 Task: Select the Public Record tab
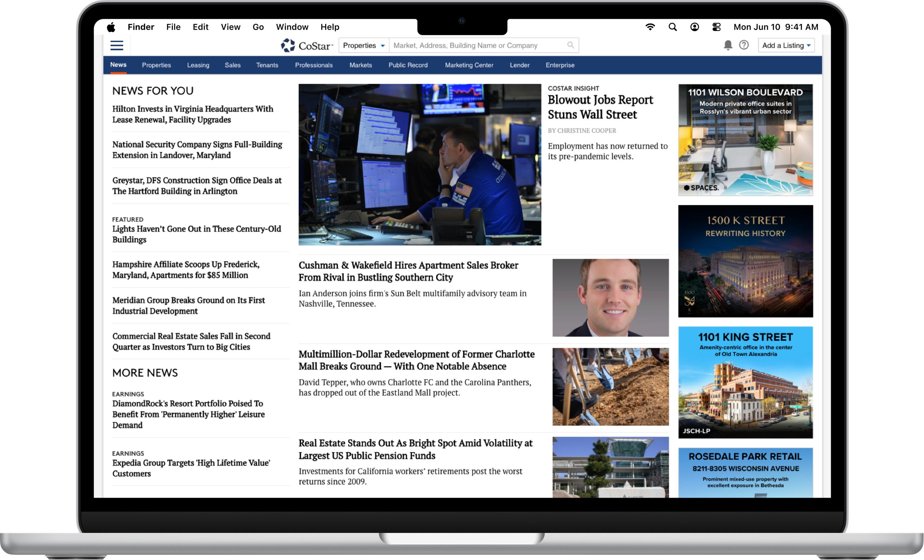[x=407, y=65]
